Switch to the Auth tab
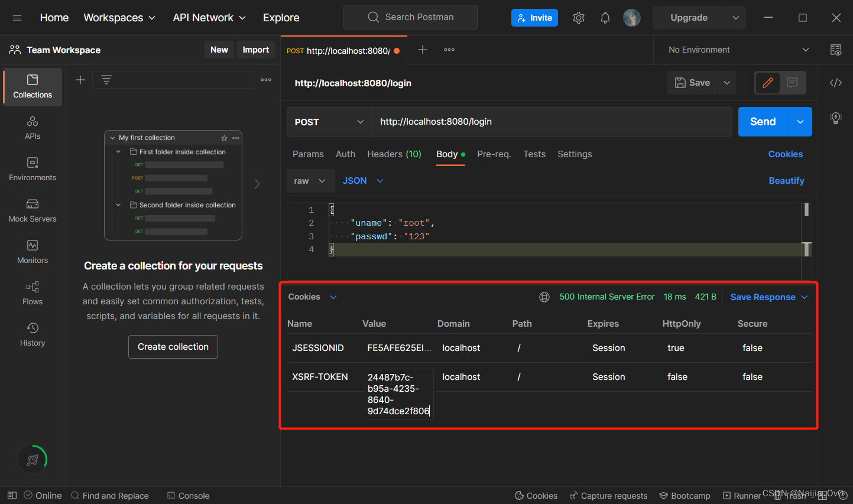The width and height of the screenshot is (853, 504). (x=345, y=154)
